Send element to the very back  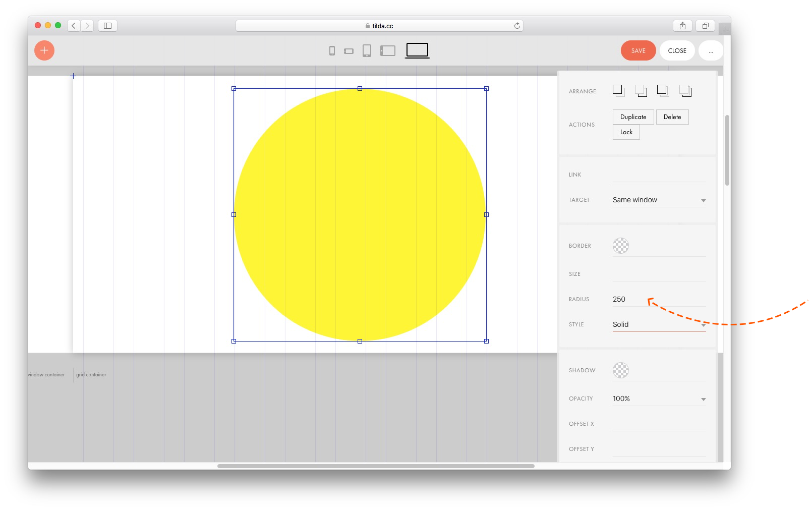685,91
